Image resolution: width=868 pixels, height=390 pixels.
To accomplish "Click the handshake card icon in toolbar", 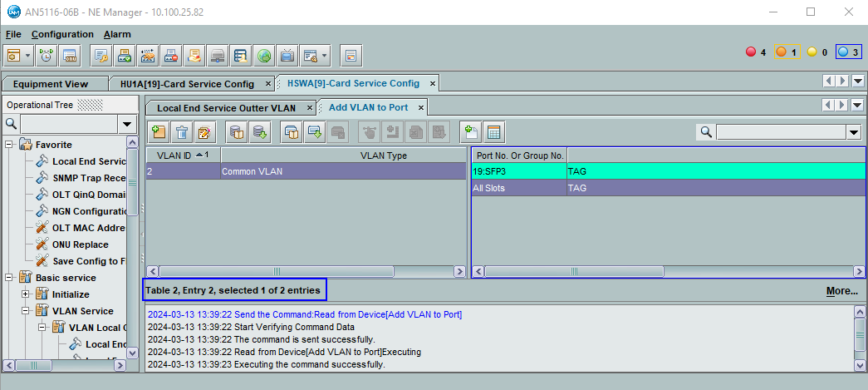I will (x=147, y=56).
